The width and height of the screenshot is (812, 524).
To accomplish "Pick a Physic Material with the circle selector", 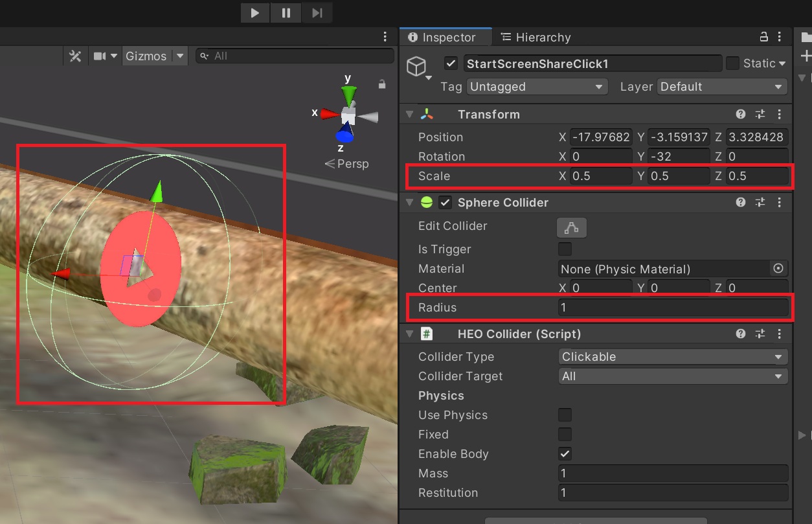I will coord(778,269).
